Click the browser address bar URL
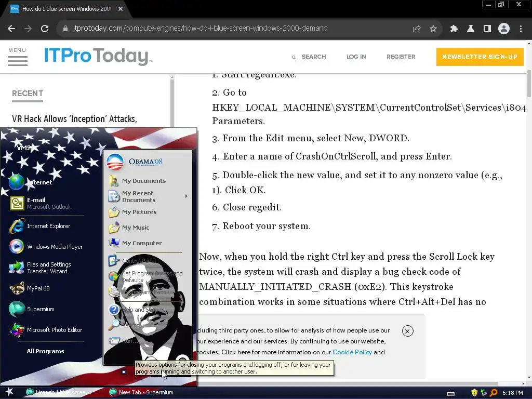Image resolution: width=532 pixels, height=399 pixels. coord(200,28)
